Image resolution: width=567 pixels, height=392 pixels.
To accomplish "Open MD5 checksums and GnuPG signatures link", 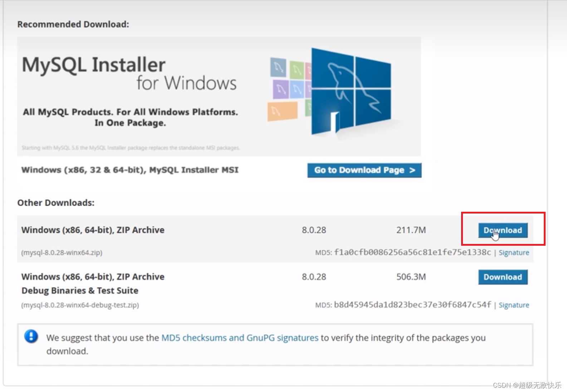I will [240, 338].
